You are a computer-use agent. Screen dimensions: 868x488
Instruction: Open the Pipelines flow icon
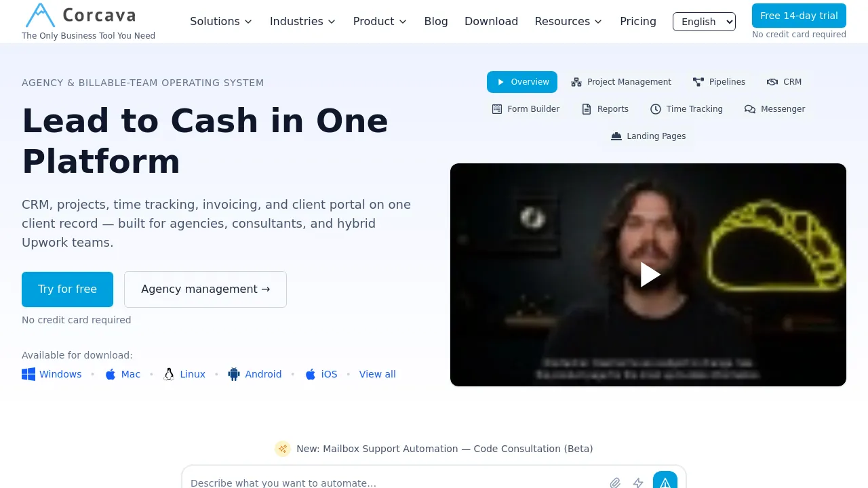(698, 82)
